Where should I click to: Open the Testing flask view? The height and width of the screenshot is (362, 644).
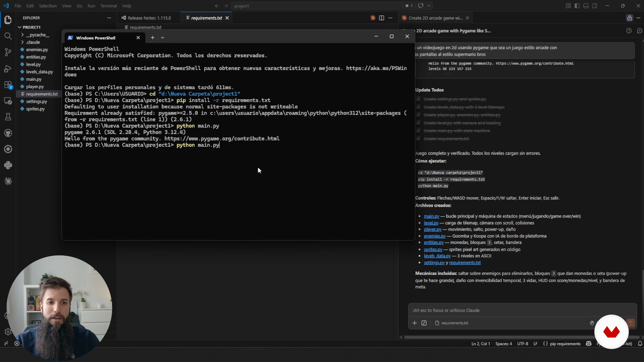point(8,117)
